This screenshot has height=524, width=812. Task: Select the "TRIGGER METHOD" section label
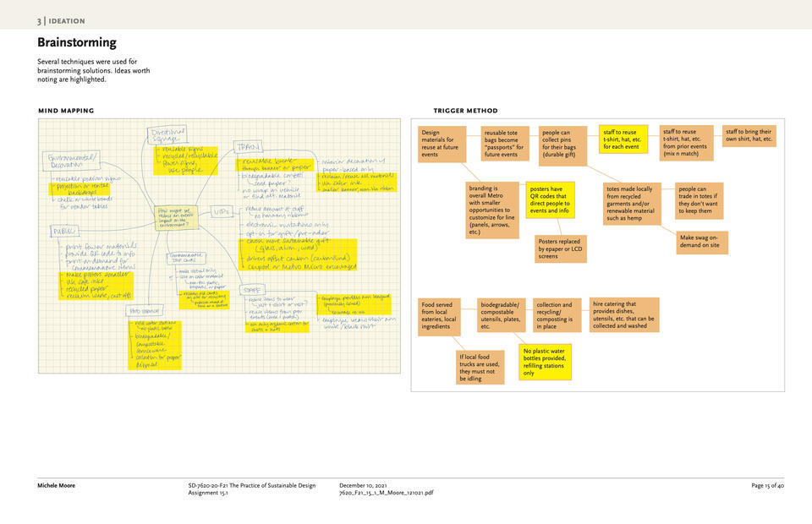point(465,111)
